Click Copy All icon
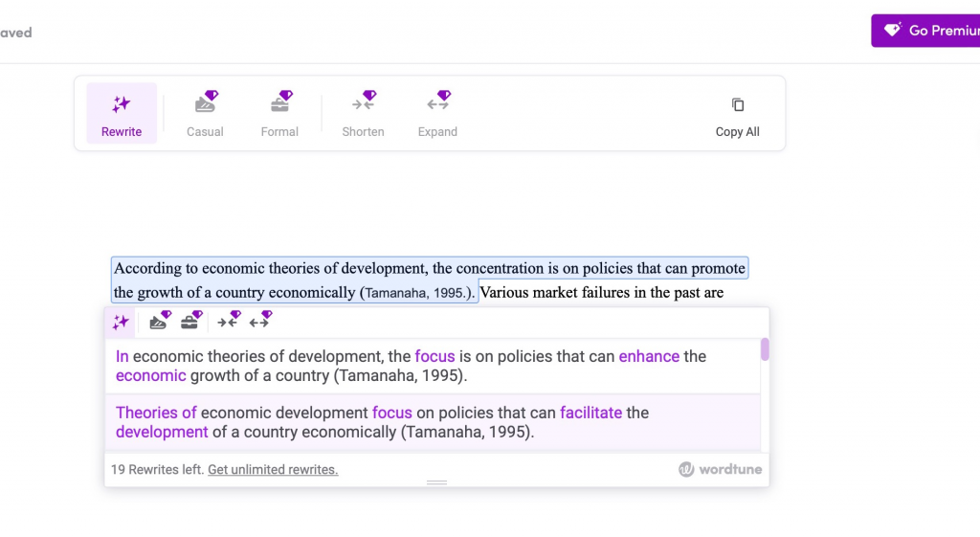 [738, 105]
